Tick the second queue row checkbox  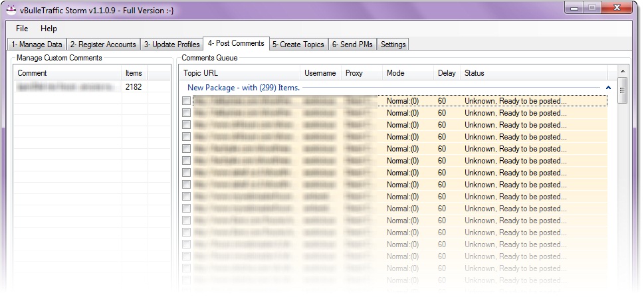click(187, 113)
